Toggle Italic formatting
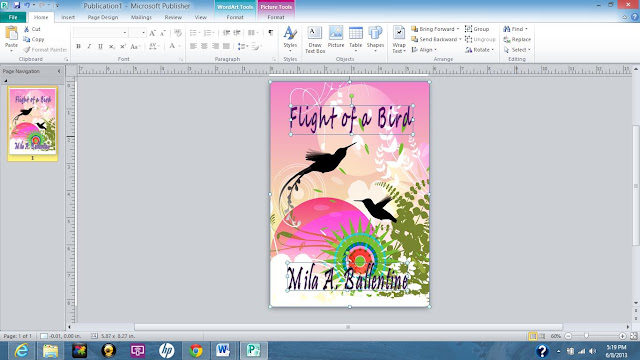 coord(89,47)
